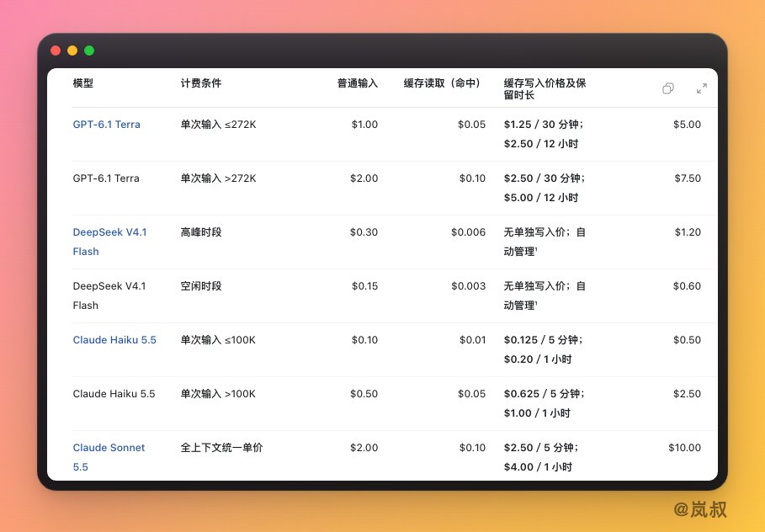Select the 单次输入 >100K cell
Viewport: 765px width, 532px height.
click(218, 394)
